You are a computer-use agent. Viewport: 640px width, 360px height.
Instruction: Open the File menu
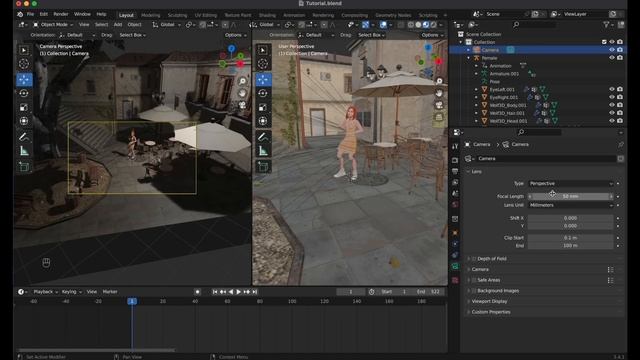pos(30,14)
